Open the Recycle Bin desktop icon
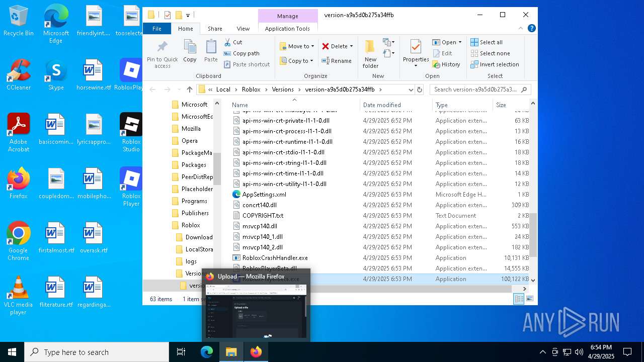The width and height of the screenshot is (644, 362). [x=19, y=21]
